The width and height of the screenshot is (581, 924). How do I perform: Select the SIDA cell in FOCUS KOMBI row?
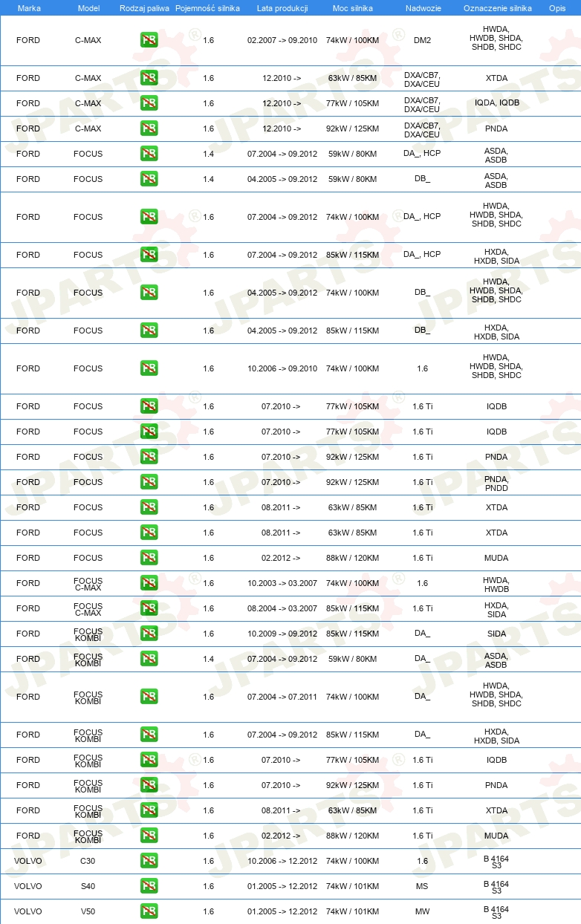point(496,634)
